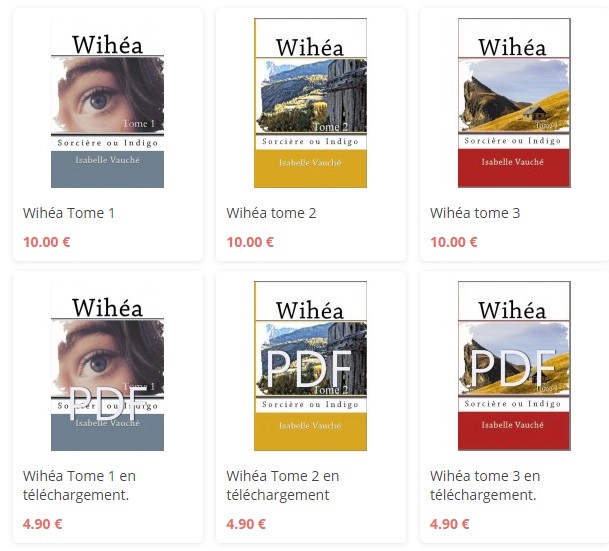Open the Wihéa tome 2 yellow cover
Viewport: 609px width, 551px height.
(x=310, y=103)
